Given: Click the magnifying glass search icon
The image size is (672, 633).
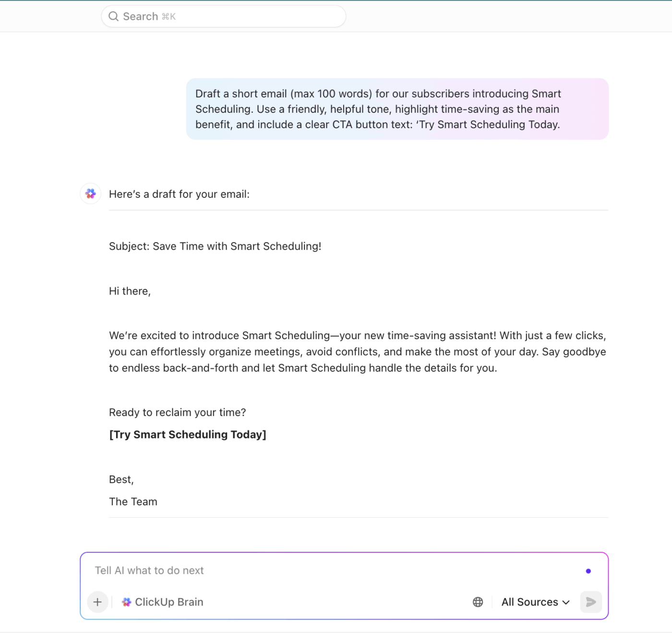Looking at the screenshot, I should (113, 16).
